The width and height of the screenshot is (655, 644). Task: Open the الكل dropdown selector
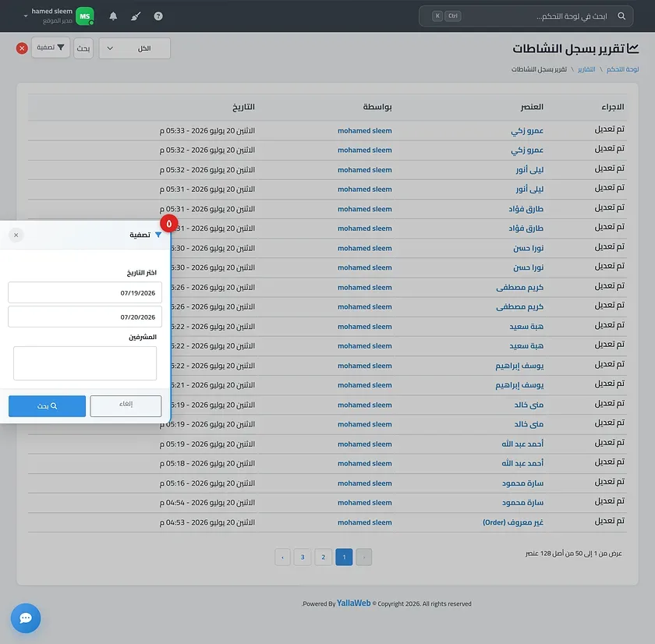click(134, 48)
